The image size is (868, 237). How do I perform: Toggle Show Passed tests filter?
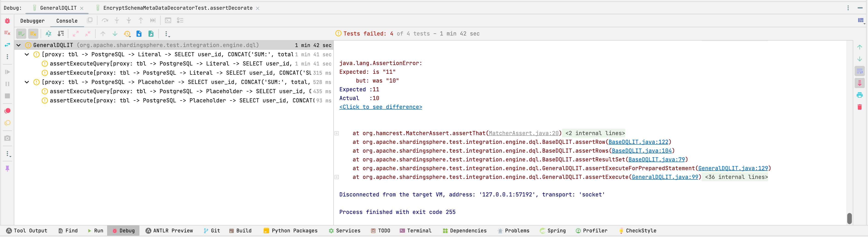click(21, 34)
